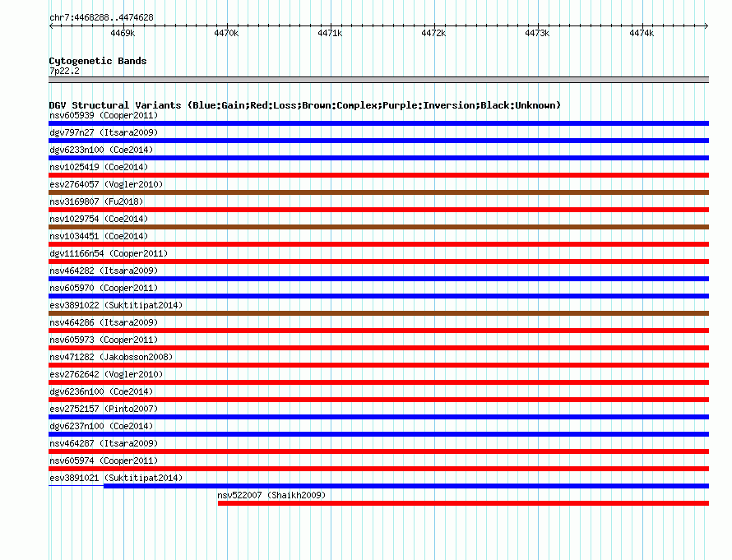Click the 7p22.2 band label

click(64, 71)
